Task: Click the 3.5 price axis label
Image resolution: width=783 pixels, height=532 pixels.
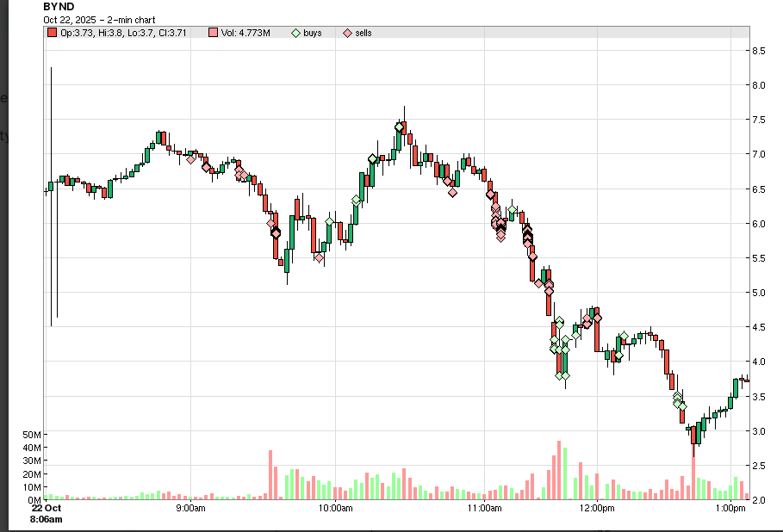Action: pos(759,397)
